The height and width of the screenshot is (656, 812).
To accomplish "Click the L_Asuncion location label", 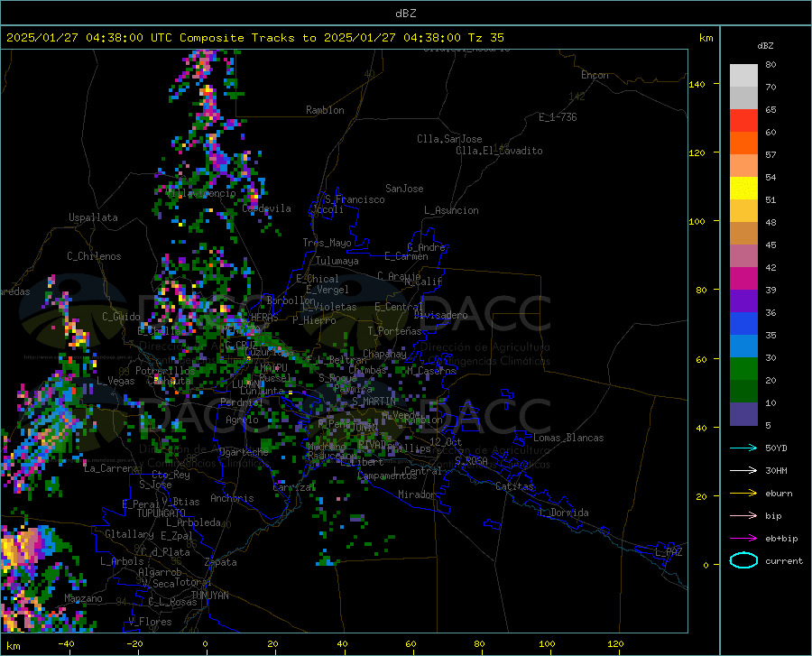I will tap(451, 210).
